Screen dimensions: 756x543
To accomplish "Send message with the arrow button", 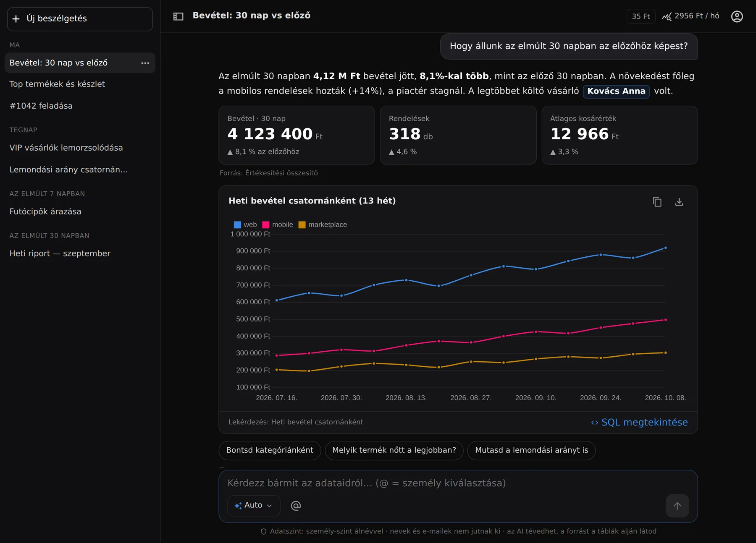I will click(x=677, y=506).
